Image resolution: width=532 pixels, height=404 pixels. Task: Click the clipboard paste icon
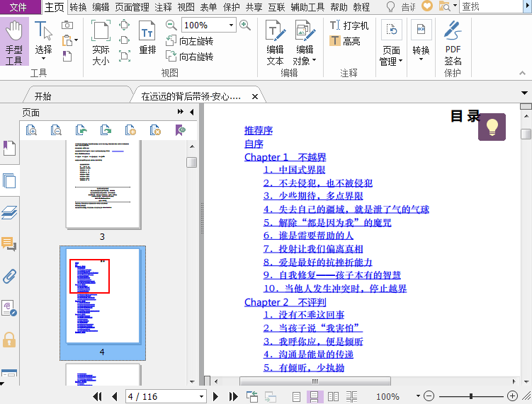[67, 40]
